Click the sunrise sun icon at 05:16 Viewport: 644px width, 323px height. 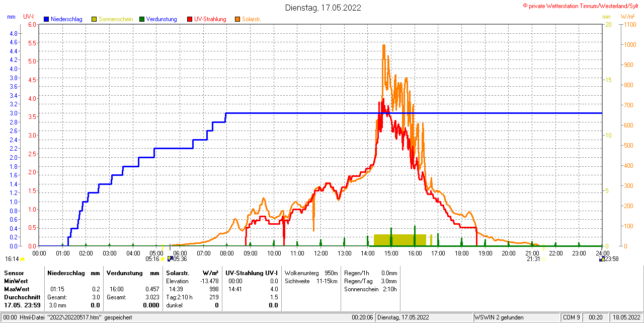163,260
